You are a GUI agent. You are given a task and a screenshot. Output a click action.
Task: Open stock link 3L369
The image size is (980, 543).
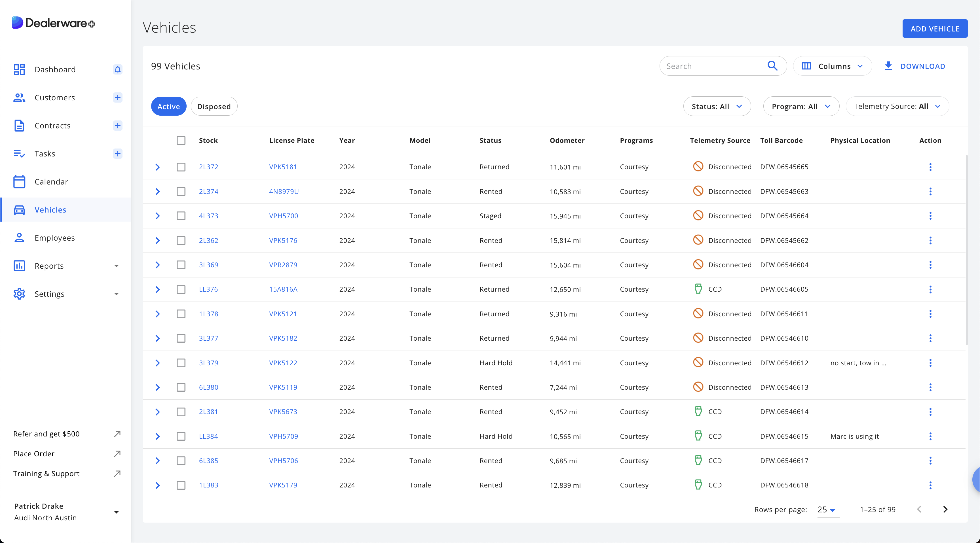(208, 265)
